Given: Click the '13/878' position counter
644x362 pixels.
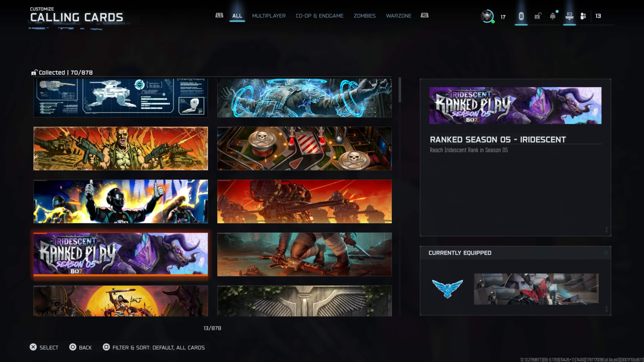Looking at the screenshot, I should [212, 328].
